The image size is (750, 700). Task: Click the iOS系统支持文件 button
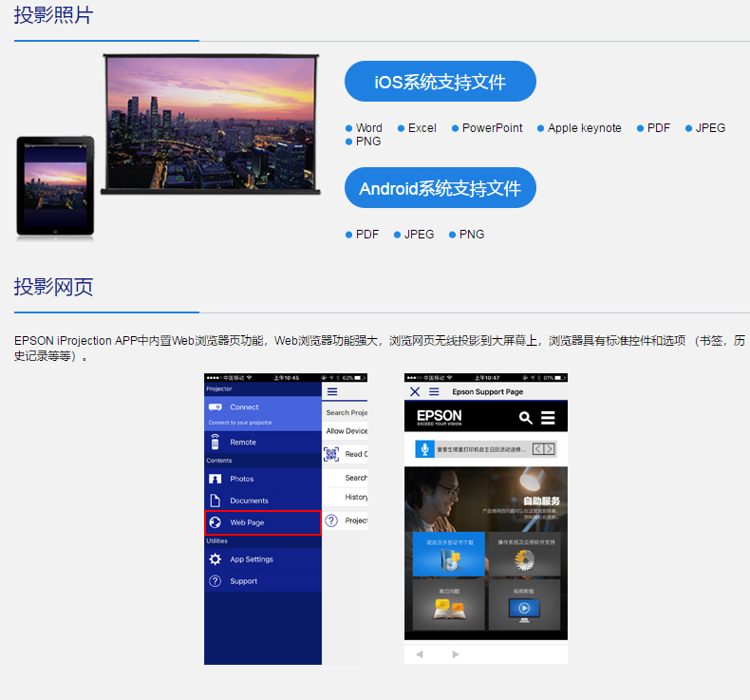(x=440, y=82)
